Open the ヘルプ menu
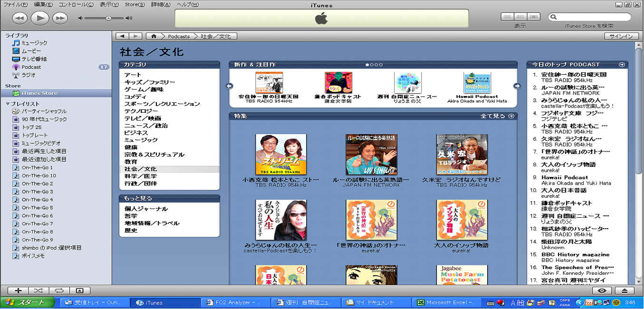644x309 pixels. pyautogui.click(x=187, y=4)
